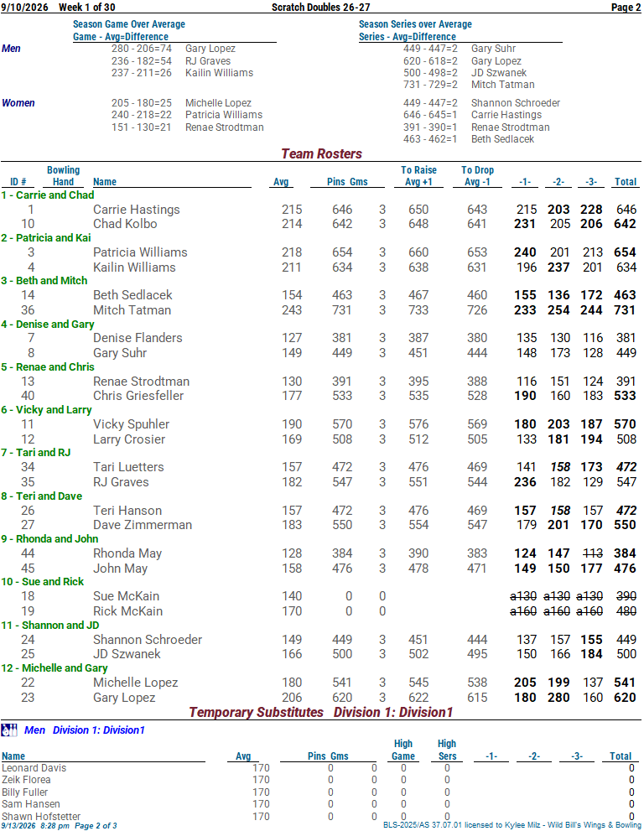Click the '8 - Teri and Dave' team heading
Screen dimensions: 644x831
(41, 496)
